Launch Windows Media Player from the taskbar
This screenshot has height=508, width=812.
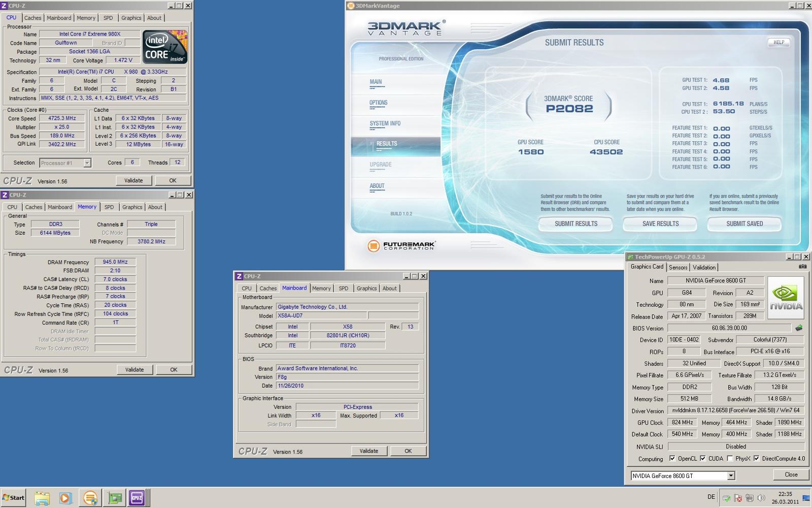[65, 498]
